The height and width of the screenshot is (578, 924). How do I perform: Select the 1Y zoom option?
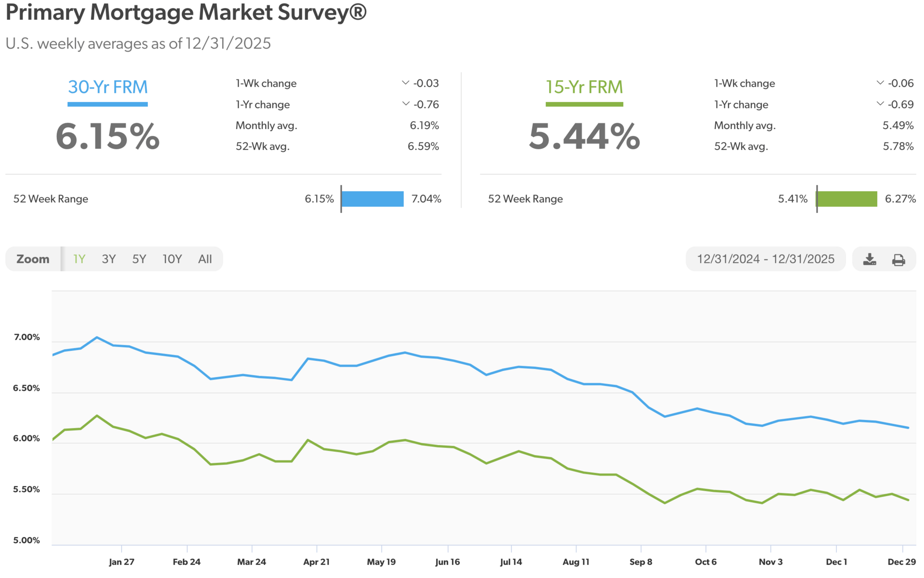tap(79, 259)
